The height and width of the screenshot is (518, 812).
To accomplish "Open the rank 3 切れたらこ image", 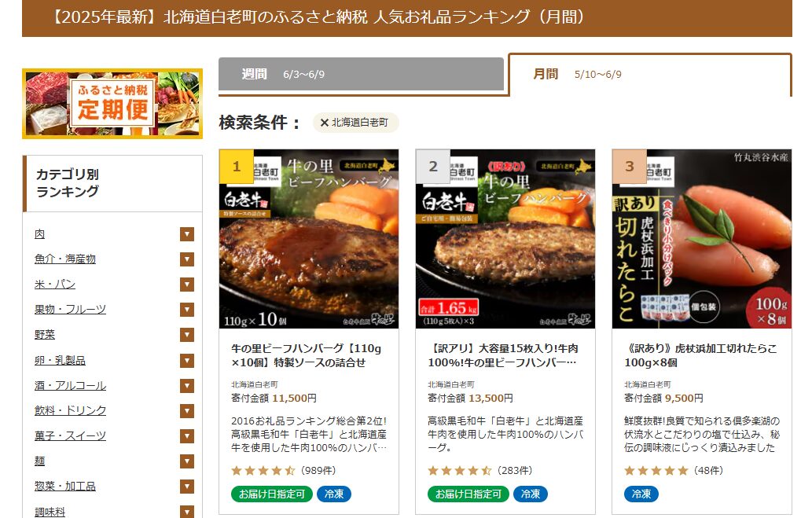I will pos(702,239).
